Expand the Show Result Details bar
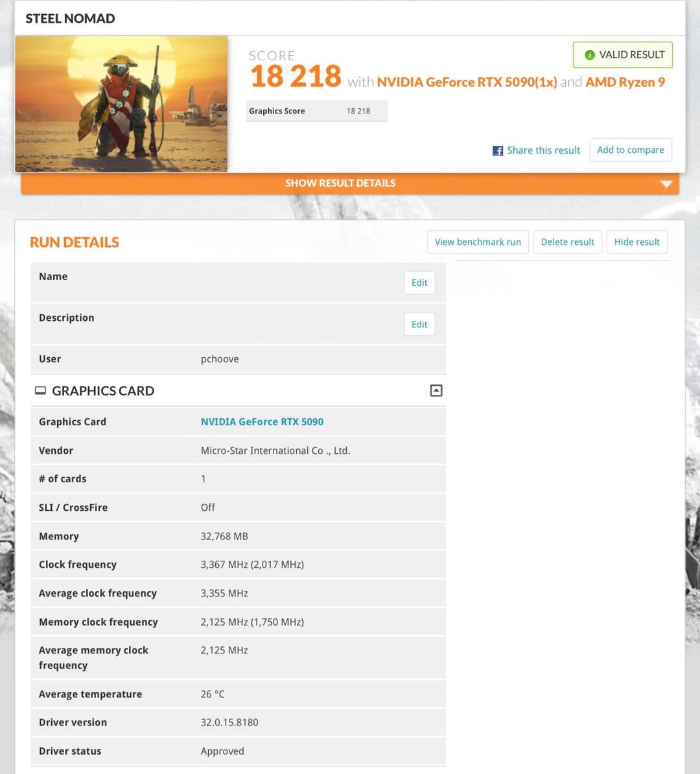The height and width of the screenshot is (774, 700). click(x=340, y=183)
